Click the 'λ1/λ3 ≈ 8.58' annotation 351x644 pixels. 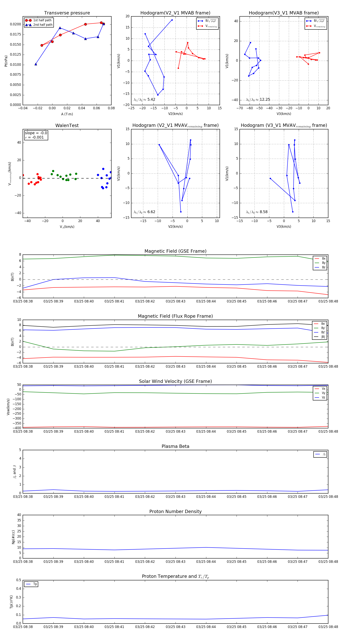point(257,212)
